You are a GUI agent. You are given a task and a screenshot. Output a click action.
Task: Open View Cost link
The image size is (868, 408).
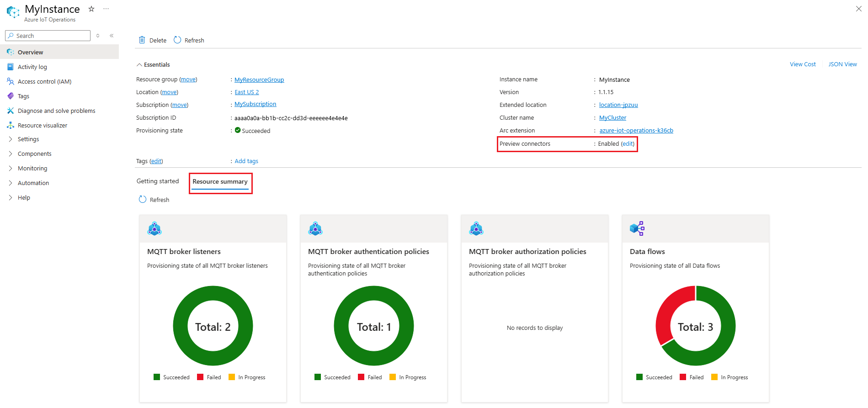tap(803, 64)
